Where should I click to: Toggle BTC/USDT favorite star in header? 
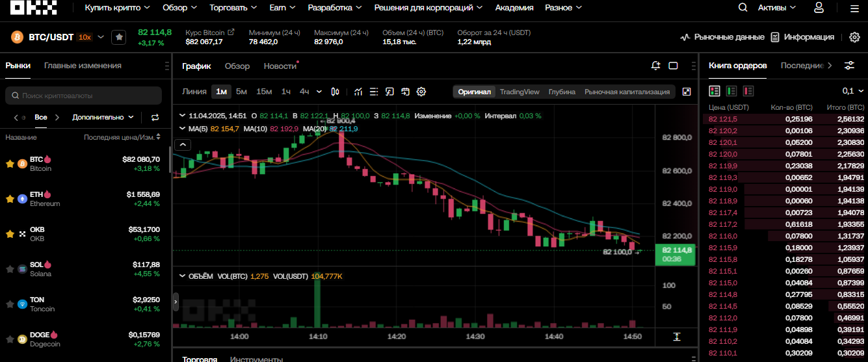pyautogui.click(x=119, y=37)
